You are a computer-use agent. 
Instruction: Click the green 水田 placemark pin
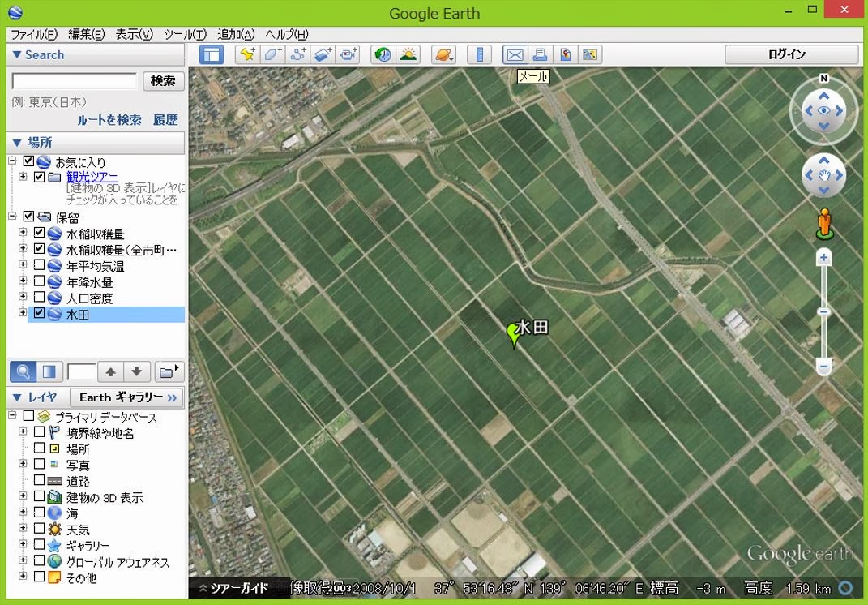click(x=514, y=335)
